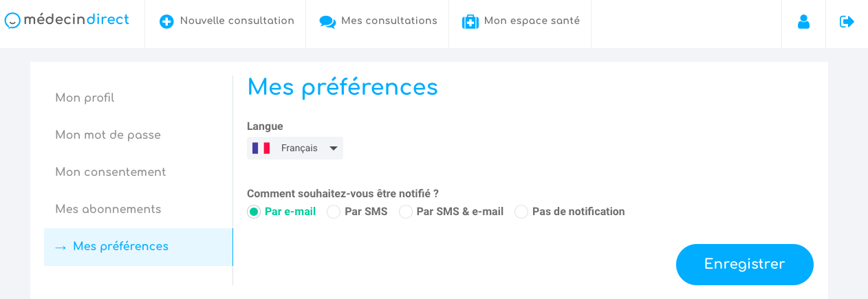Click the medical kit Mon espace santé icon

pyautogui.click(x=470, y=21)
